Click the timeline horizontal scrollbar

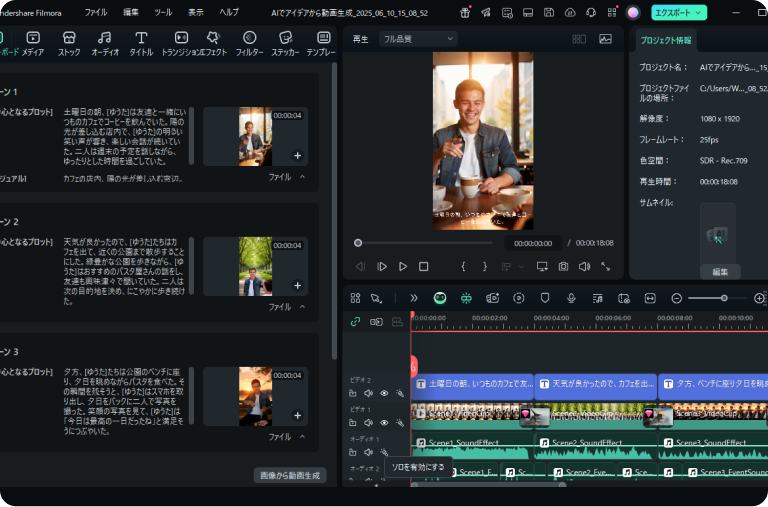pyautogui.click(x=488, y=485)
